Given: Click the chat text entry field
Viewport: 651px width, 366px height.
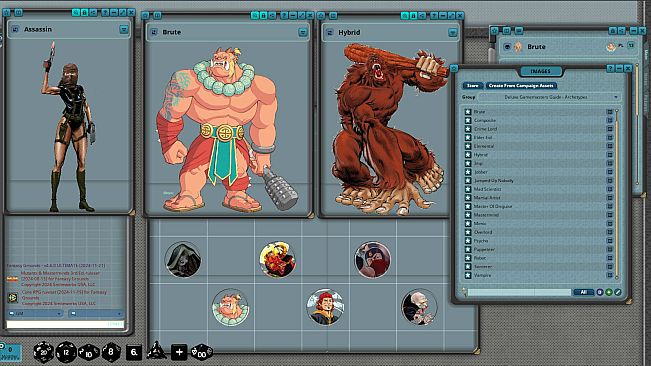Looking at the screenshot, I should (65, 324).
